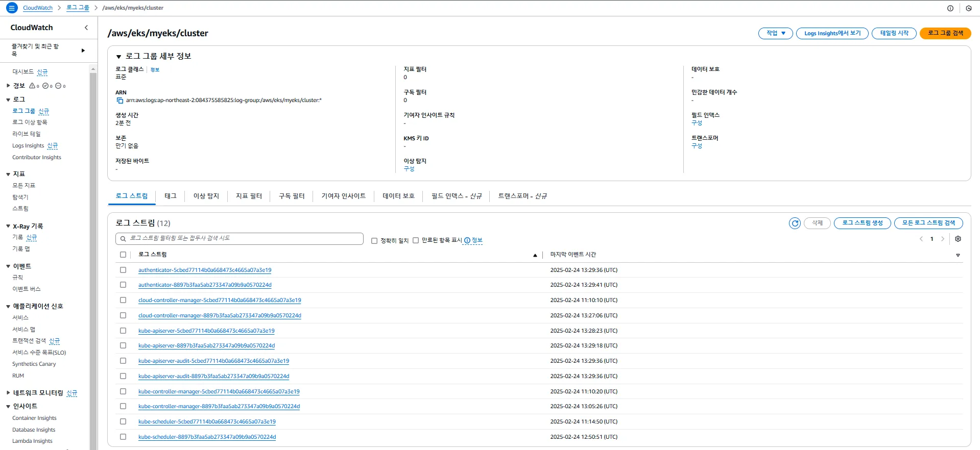Screen dimensions: 980x450
Task: Switch to the 필드 인덱스 - 신규 tab
Action: point(457,196)
